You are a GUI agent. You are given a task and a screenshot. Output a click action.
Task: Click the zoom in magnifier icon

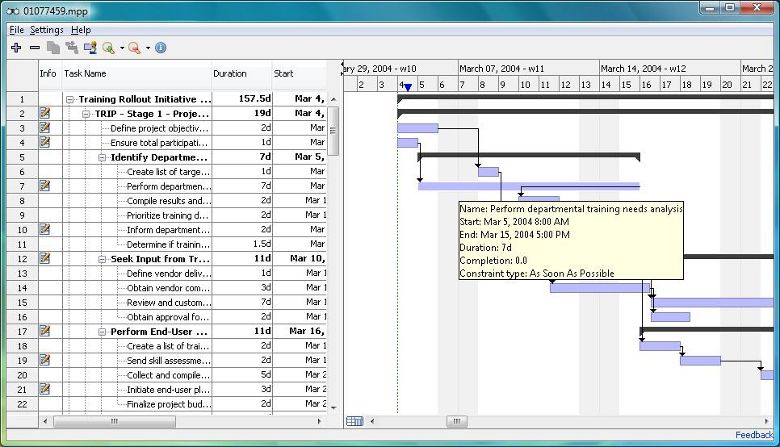point(108,47)
